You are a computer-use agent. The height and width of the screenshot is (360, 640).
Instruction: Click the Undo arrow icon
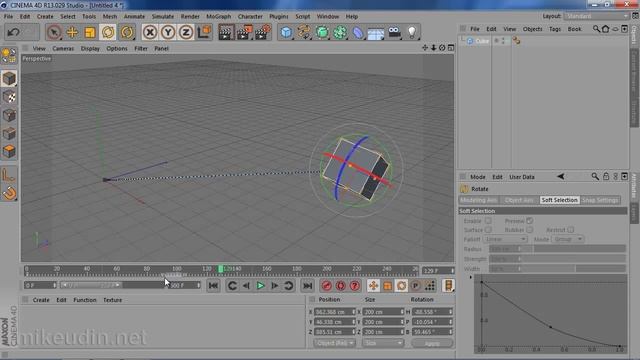coord(13,32)
